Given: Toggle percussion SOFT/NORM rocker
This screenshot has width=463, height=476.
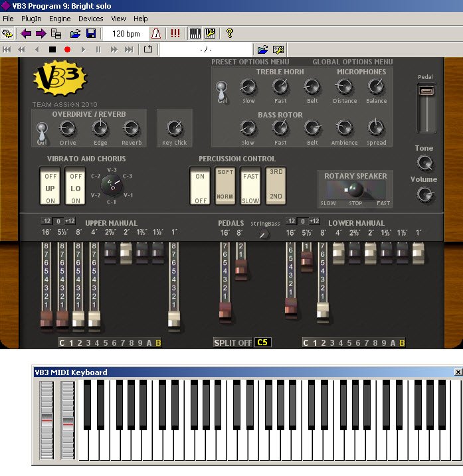Looking at the screenshot, I should pyautogui.click(x=225, y=185).
